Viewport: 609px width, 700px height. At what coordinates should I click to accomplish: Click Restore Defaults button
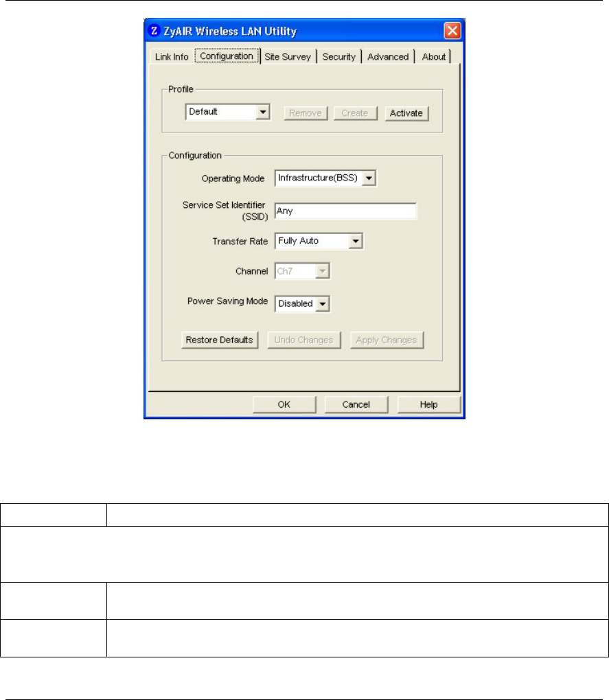point(220,340)
